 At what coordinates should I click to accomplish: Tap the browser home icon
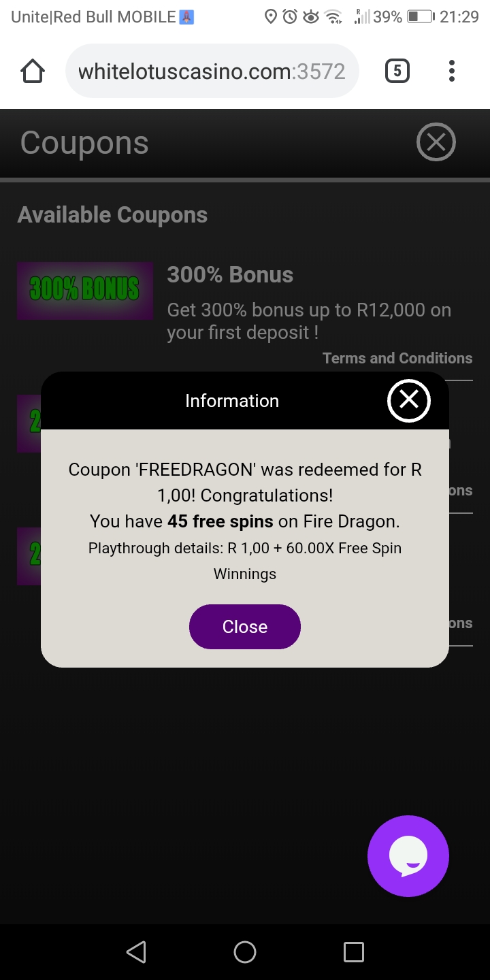33,71
